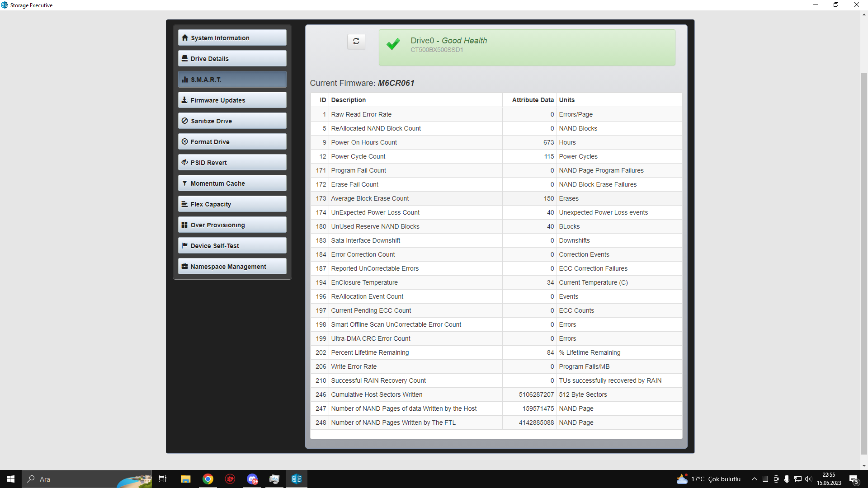Open Namespace Management section
The height and width of the screenshot is (488, 868).
pyautogui.click(x=232, y=267)
